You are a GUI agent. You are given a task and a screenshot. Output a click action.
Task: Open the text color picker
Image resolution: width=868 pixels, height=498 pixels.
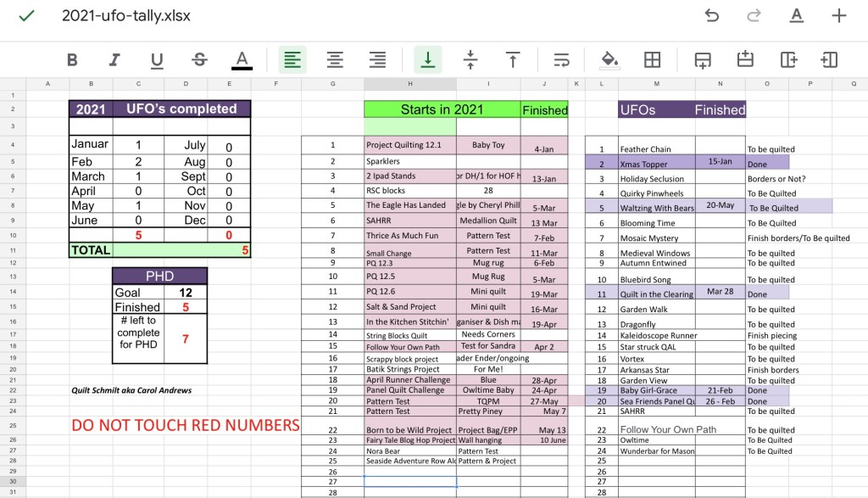point(242,59)
